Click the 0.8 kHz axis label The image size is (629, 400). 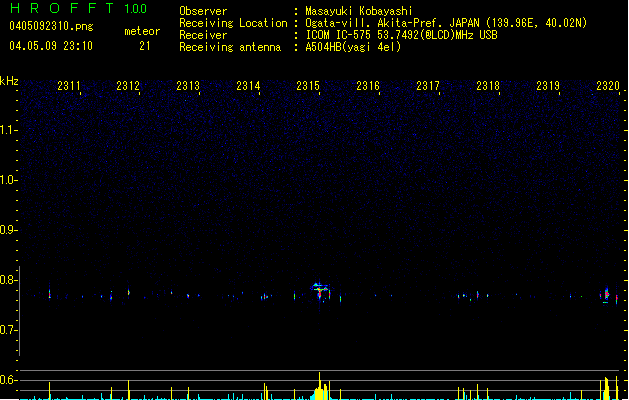tap(8, 280)
